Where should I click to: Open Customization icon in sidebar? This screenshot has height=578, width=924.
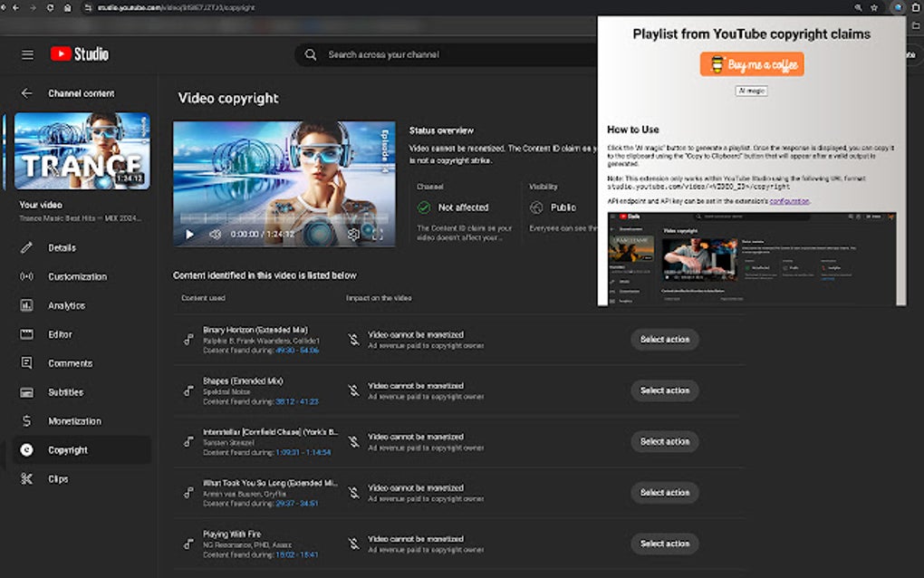[x=26, y=276]
